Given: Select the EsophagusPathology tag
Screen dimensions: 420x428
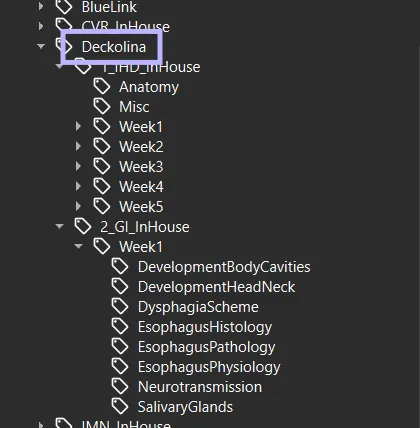Looking at the screenshot, I should point(207,347).
